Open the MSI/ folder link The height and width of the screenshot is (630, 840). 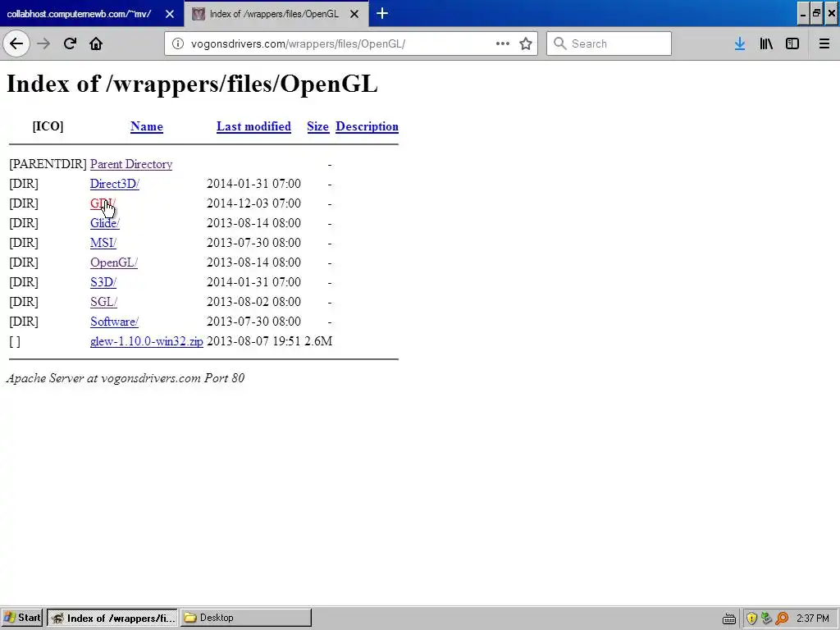tap(103, 243)
